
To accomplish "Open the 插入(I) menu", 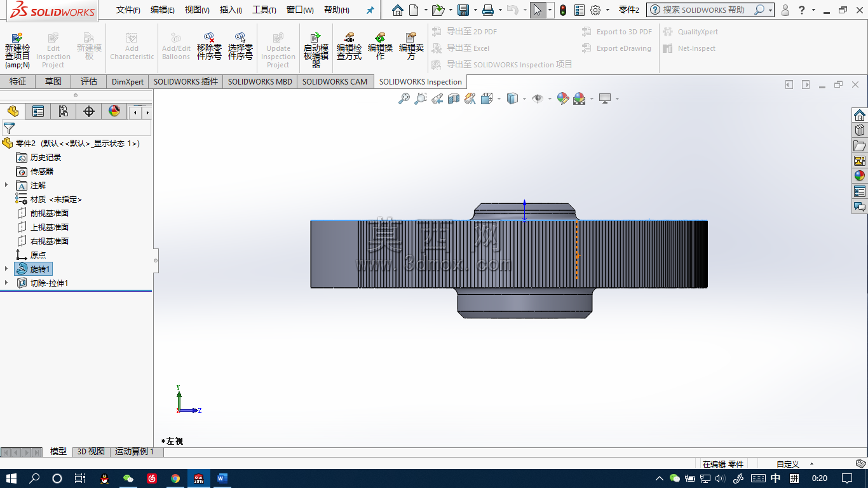I will point(231,10).
